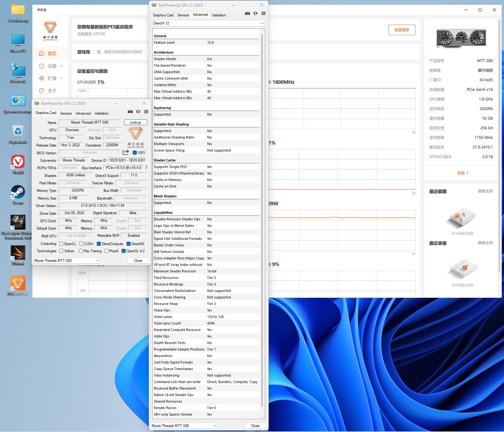This screenshot has height=432, width=504.
Task: Take a screenshot in small GPU-Z window
Action: coord(130,112)
